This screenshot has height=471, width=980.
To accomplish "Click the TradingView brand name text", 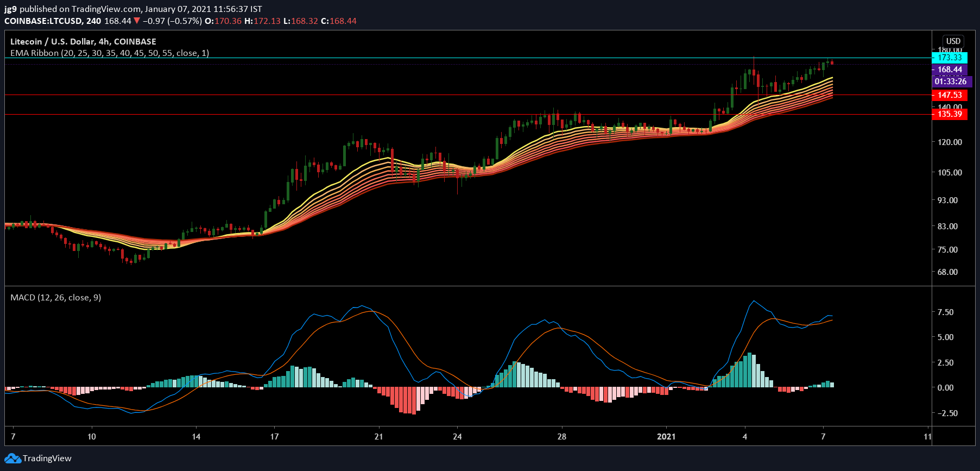I will point(47,459).
